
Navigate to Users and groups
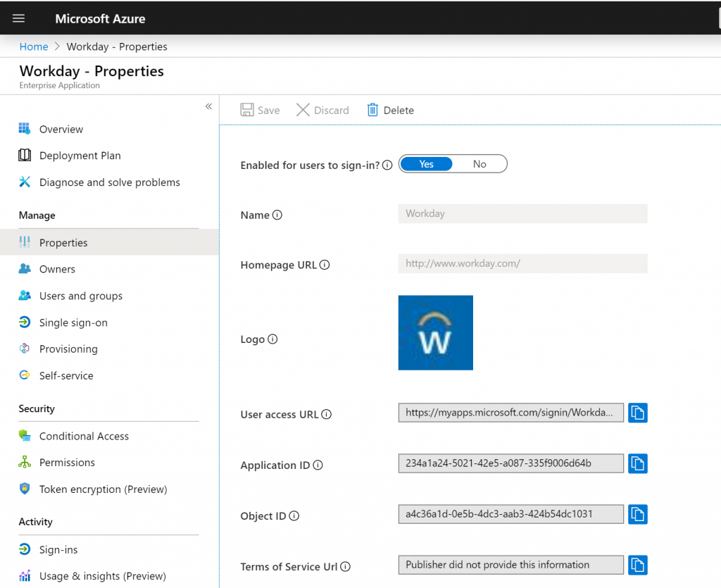80,296
